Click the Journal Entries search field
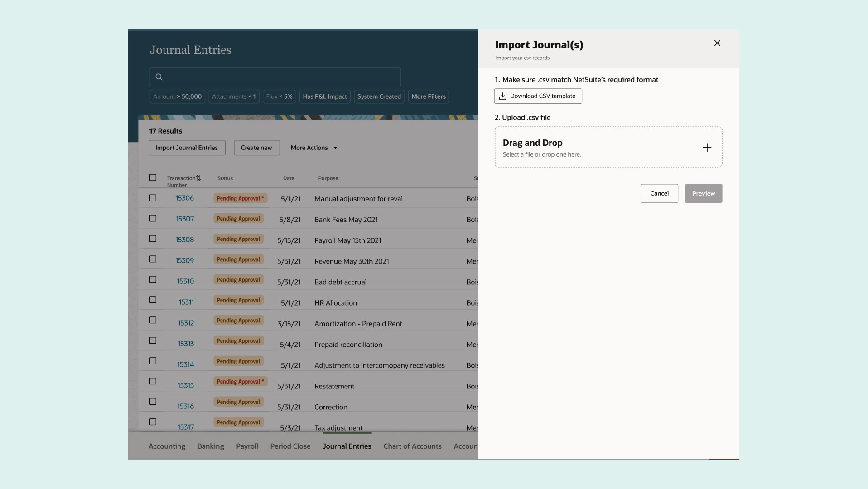The width and height of the screenshot is (868, 489). pos(275,77)
